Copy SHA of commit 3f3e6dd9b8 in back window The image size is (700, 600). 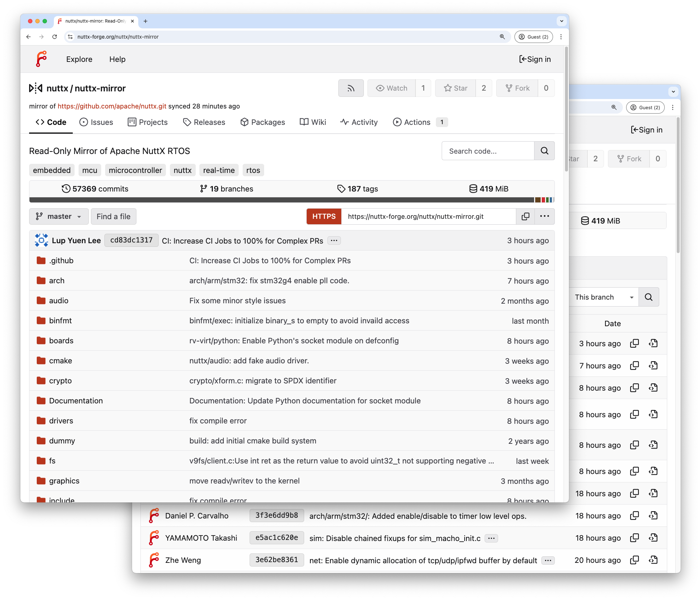pyautogui.click(x=635, y=516)
